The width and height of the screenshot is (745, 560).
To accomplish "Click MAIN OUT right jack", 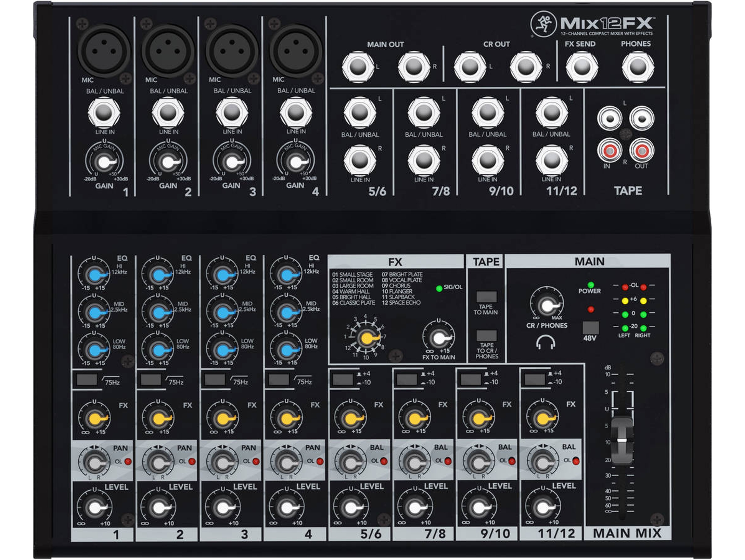I will tap(414, 67).
